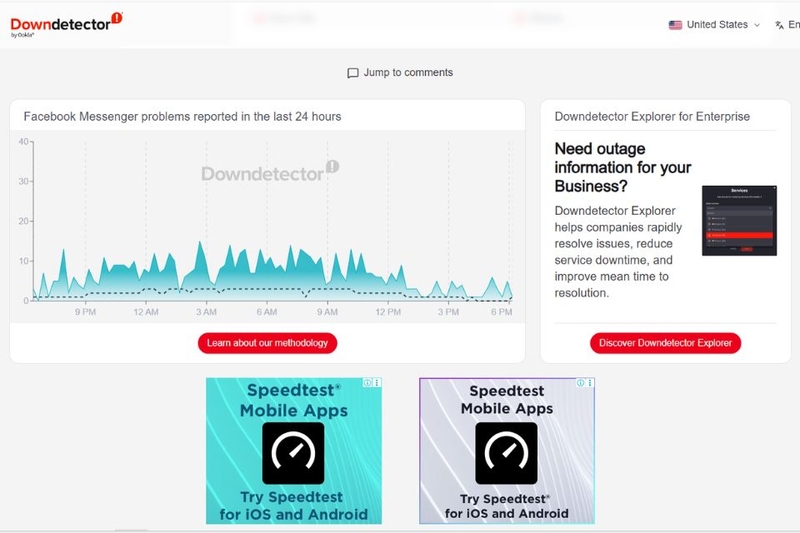
Task: Click the 40 value on chart y-axis
Action: click(x=23, y=141)
